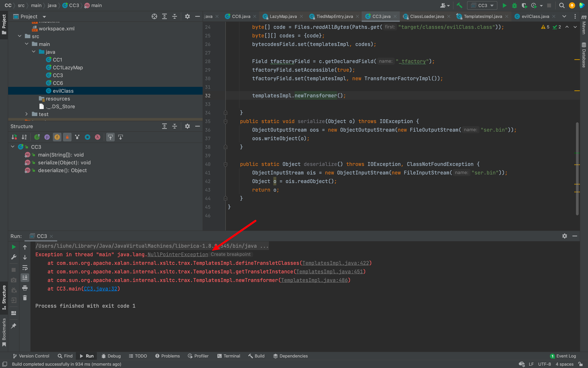Viewport: 588px width, 368px height.
Task: Show hidden editor tabs chevron
Action: coord(564,16)
